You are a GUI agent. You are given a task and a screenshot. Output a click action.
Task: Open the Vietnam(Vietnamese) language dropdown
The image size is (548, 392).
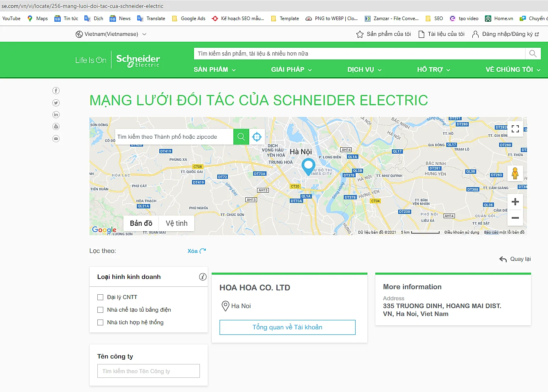coord(111,34)
